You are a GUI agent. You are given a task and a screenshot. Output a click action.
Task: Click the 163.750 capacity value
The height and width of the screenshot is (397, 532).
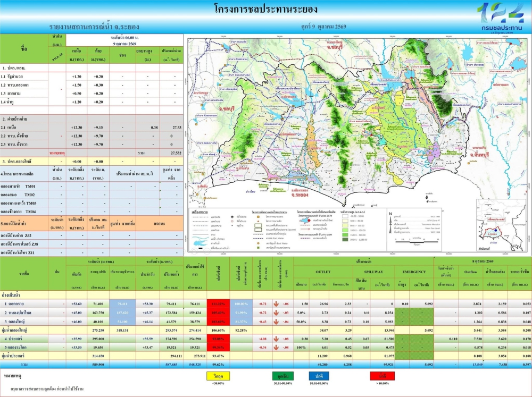(x=98, y=312)
